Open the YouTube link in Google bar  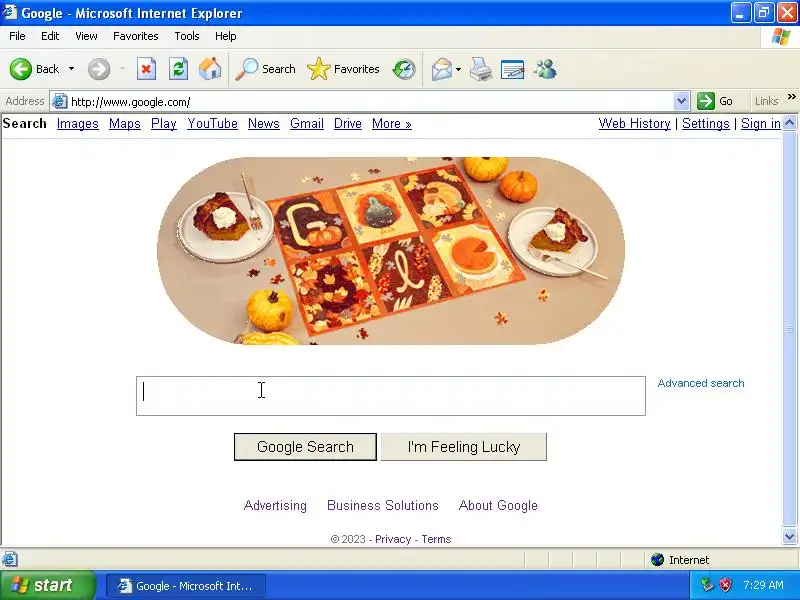click(212, 123)
